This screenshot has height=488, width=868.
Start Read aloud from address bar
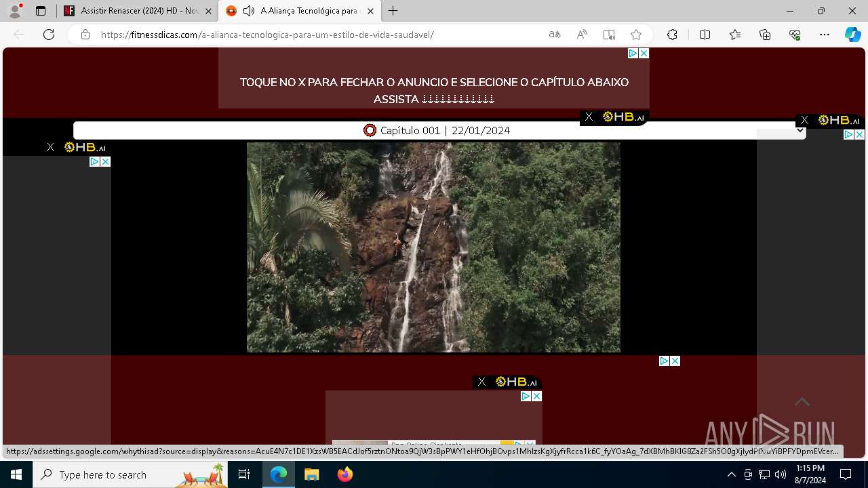point(582,35)
